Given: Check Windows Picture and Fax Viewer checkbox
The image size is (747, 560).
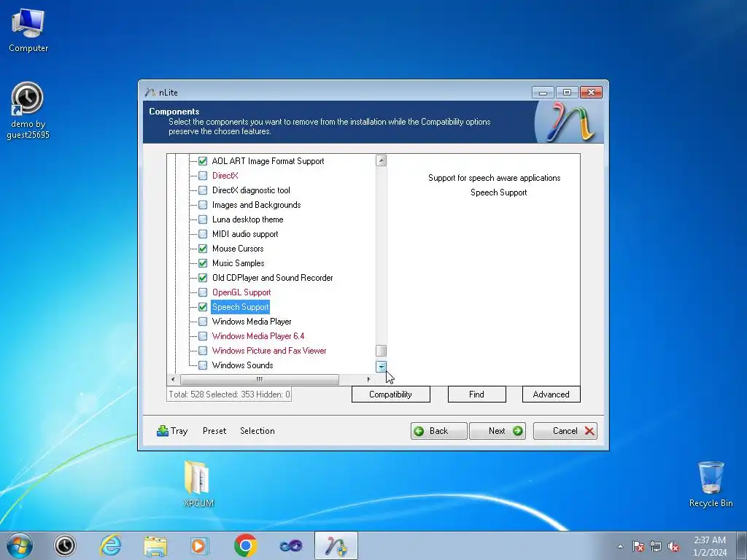Looking at the screenshot, I should [x=203, y=351].
